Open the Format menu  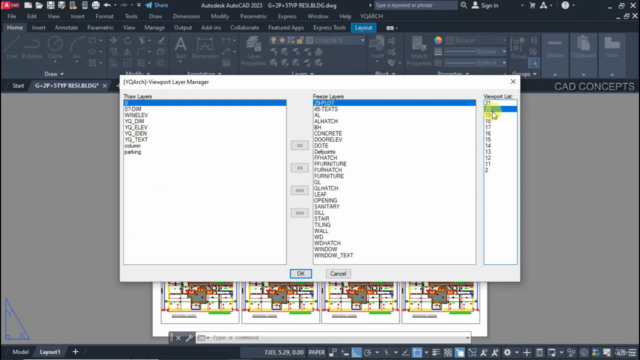pos(104,16)
